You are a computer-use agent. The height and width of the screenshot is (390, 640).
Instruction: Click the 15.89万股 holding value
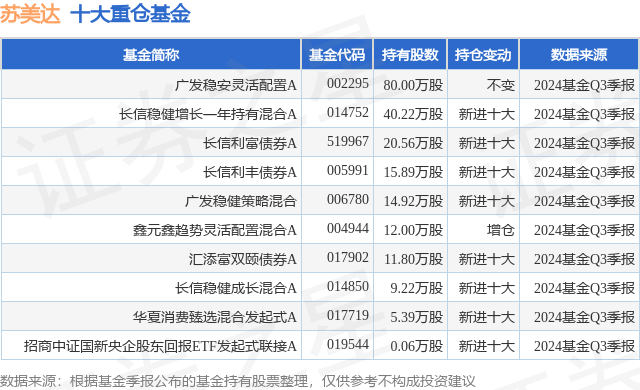point(413,172)
